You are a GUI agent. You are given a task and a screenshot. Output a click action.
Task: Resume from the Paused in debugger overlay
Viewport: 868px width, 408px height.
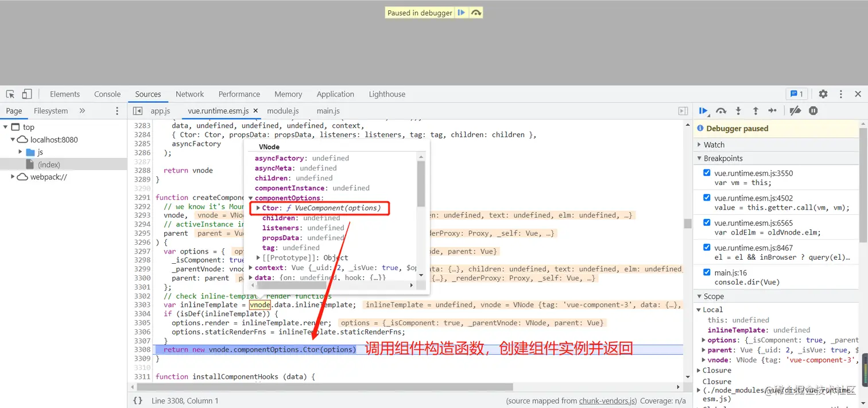tap(461, 13)
